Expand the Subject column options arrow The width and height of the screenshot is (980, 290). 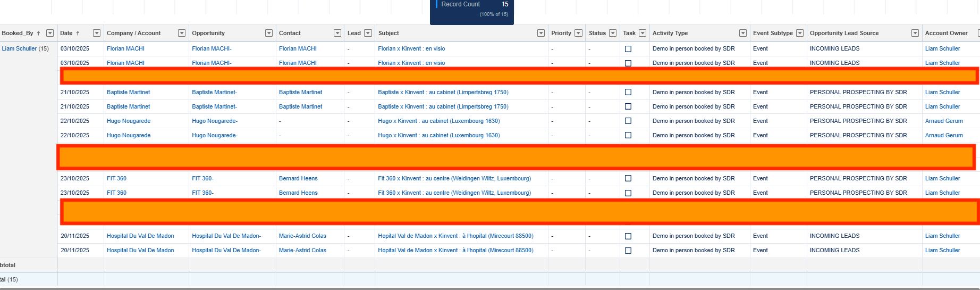[541, 33]
